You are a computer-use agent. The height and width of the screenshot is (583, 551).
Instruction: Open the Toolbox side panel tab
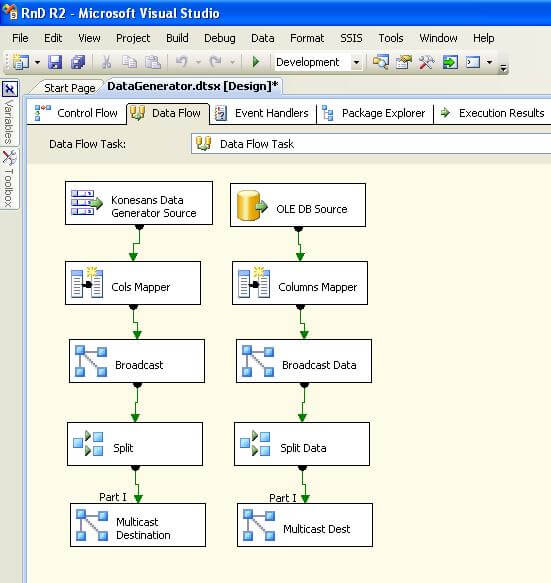pyautogui.click(x=9, y=179)
